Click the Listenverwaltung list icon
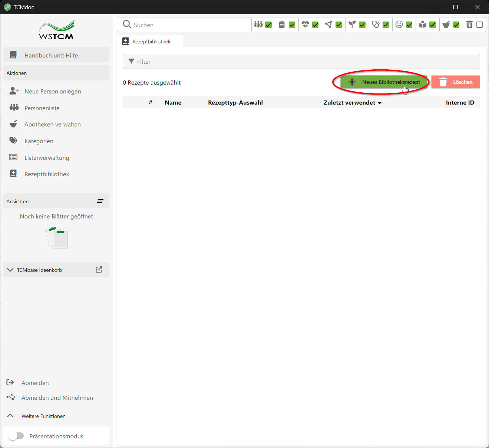 click(x=13, y=157)
